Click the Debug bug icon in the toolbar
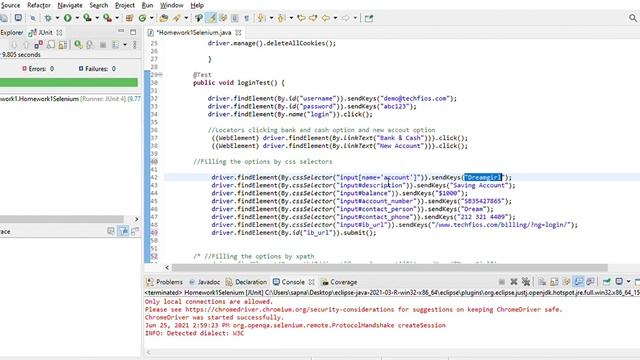The height and width of the screenshot is (360, 640). [x=48, y=18]
